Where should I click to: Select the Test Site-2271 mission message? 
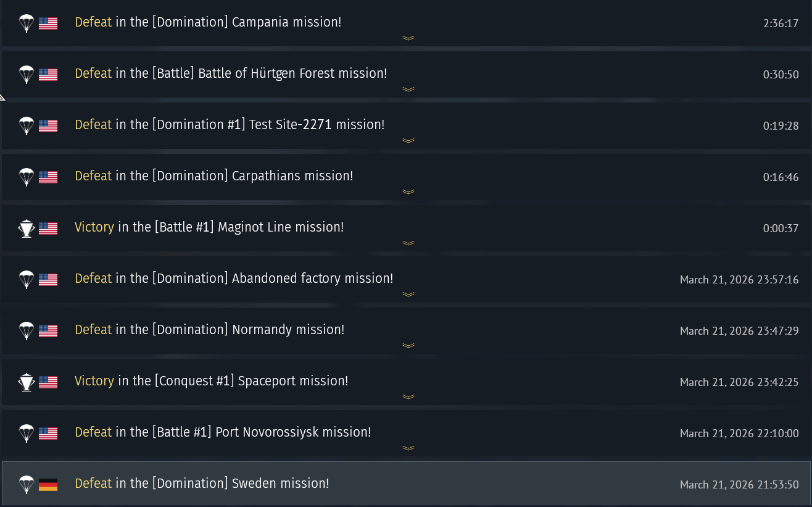[x=230, y=125]
